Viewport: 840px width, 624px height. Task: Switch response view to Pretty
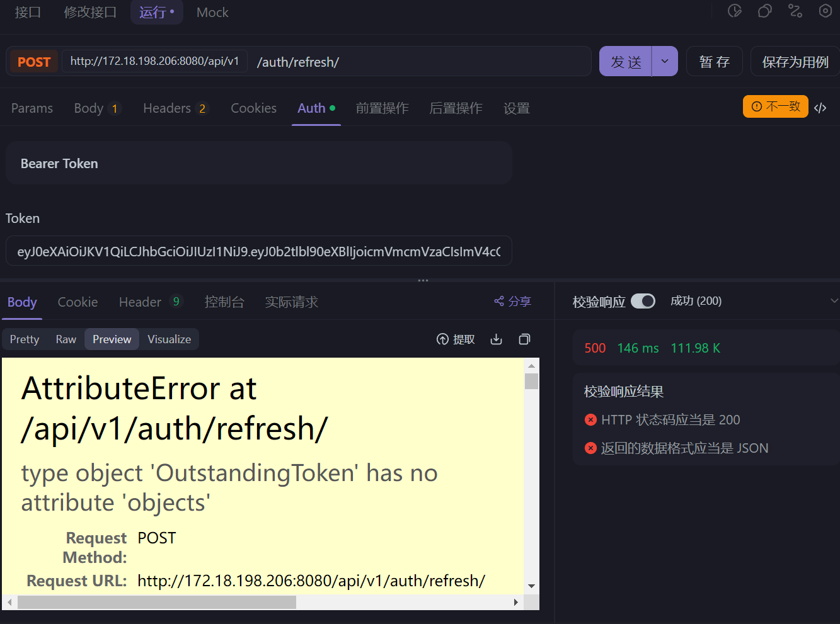click(x=25, y=339)
